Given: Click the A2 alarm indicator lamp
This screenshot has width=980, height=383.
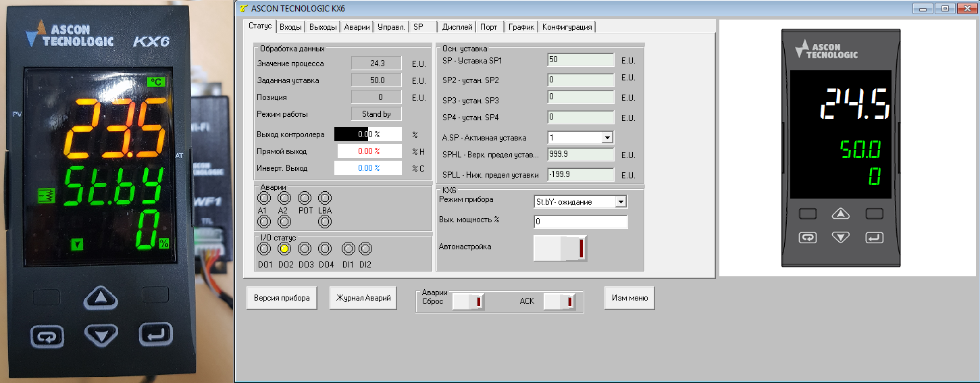Looking at the screenshot, I should [284, 198].
